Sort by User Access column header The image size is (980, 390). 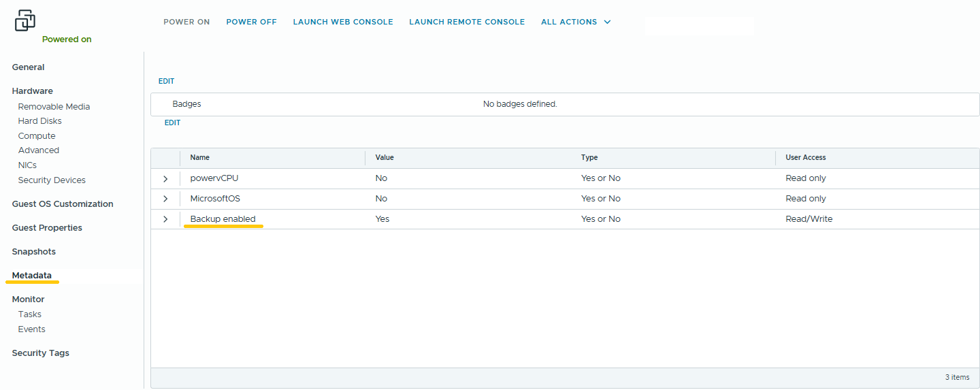tap(806, 157)
